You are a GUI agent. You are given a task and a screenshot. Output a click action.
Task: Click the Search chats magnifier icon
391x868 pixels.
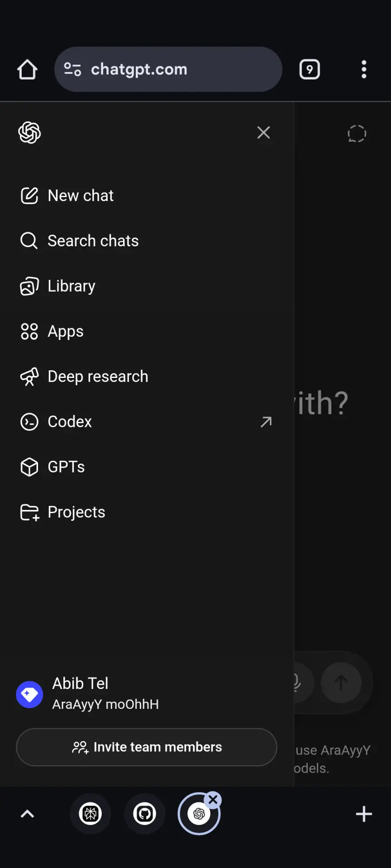point(29,241)
